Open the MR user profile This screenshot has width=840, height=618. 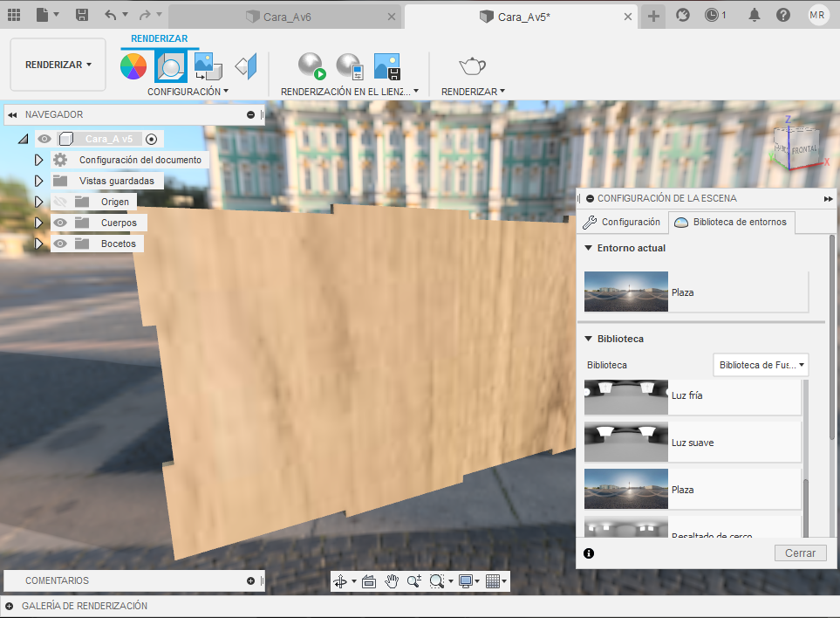point(817,15)
